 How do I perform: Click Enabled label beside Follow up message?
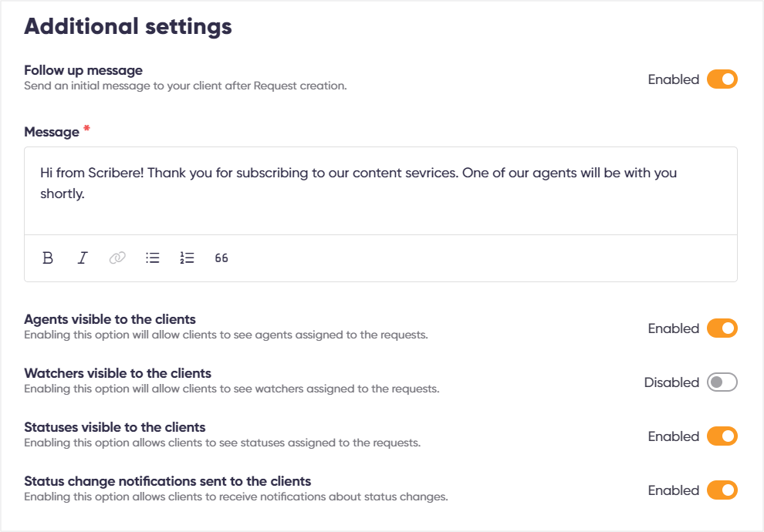[x=674, y=79]
